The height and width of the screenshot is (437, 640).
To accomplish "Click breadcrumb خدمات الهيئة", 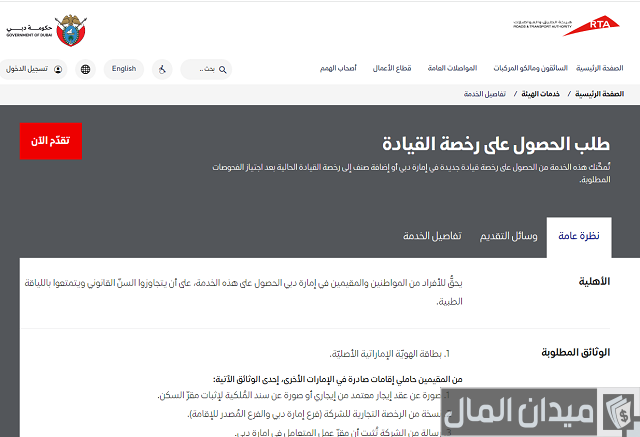I will [x=540, y=94].
